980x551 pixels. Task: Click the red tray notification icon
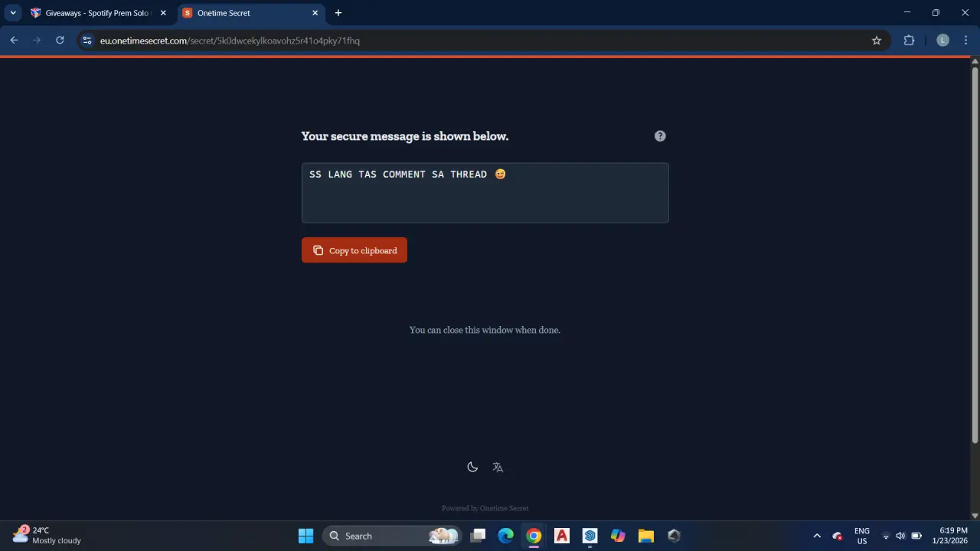(x=838, y=536)
